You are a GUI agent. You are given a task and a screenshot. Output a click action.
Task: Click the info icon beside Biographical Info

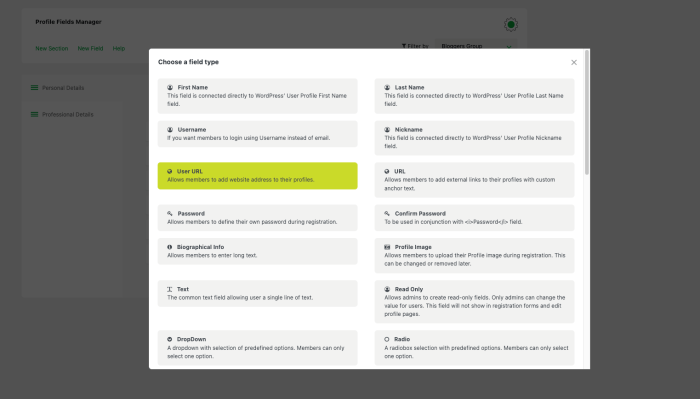click(x=170, y=247)
